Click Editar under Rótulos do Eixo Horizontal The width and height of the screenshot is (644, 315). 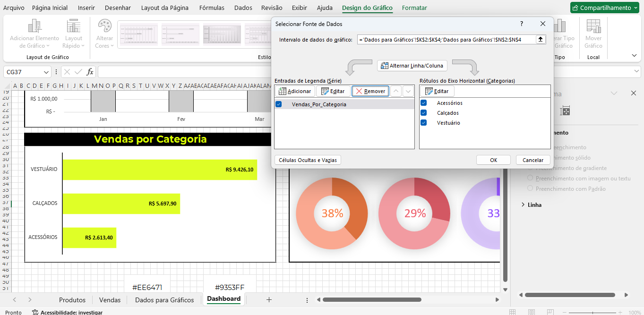pos(437,91)
